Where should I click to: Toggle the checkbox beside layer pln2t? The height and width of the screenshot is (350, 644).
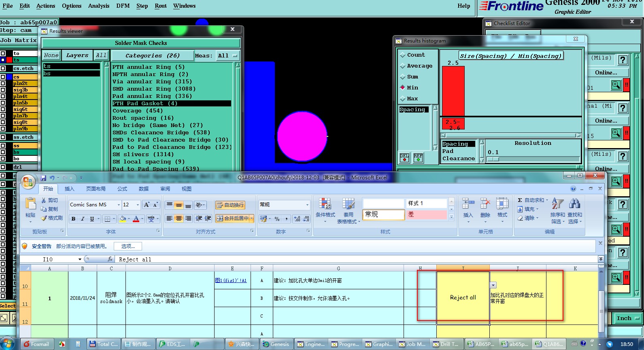click(x=3, y=83)
